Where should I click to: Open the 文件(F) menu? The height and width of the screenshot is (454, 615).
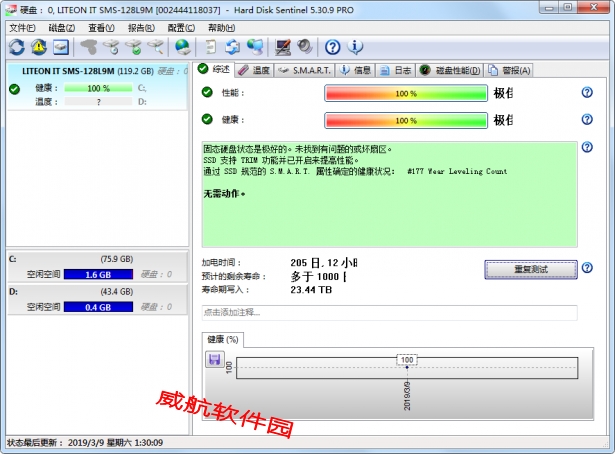point(22,28)
